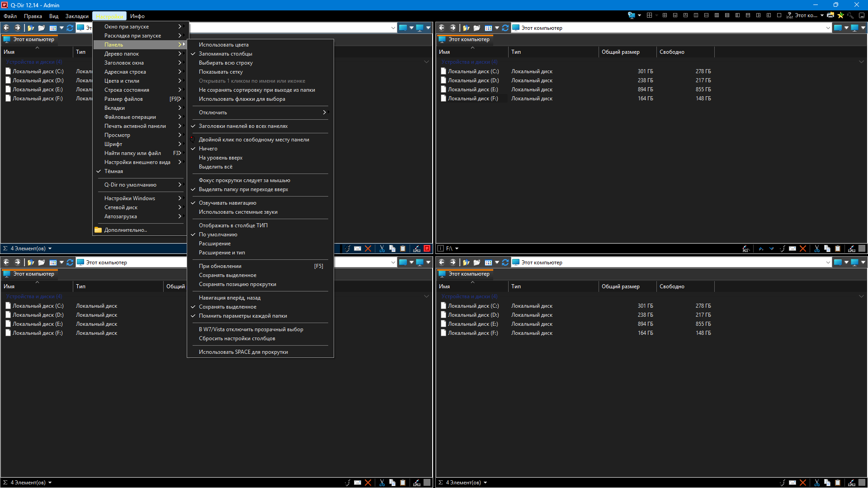The image size is (868, 488).
Task: Toggle the 'Тёмная' theme option
Action: [140, 171]
